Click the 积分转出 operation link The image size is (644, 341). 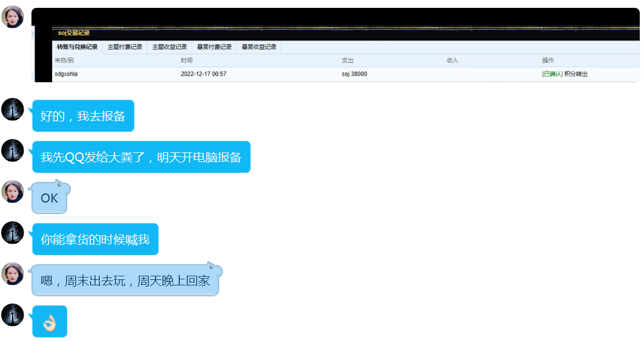coord(576,74)
